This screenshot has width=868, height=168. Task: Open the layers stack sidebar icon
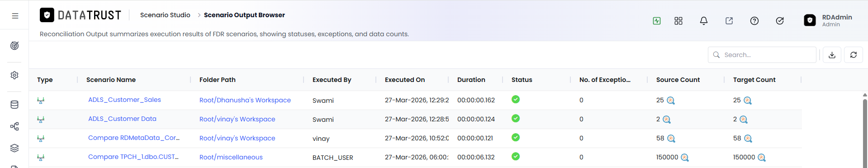pos(14,148)
